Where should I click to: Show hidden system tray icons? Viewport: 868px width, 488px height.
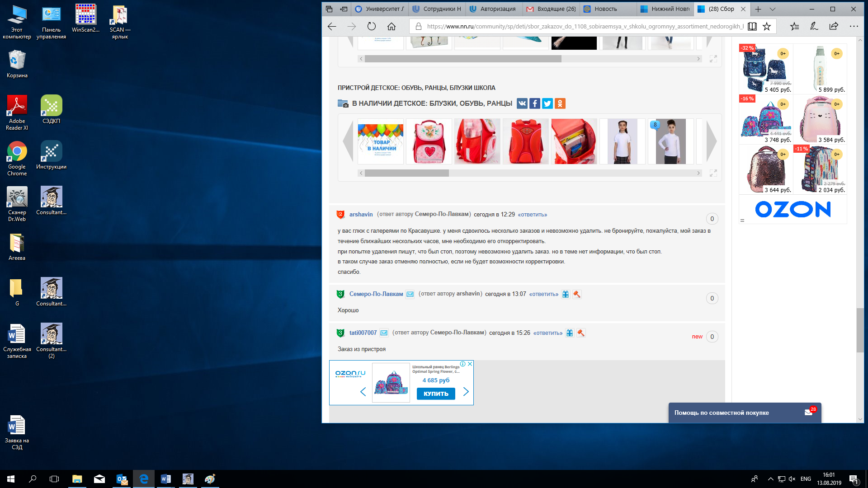(770, 479)
